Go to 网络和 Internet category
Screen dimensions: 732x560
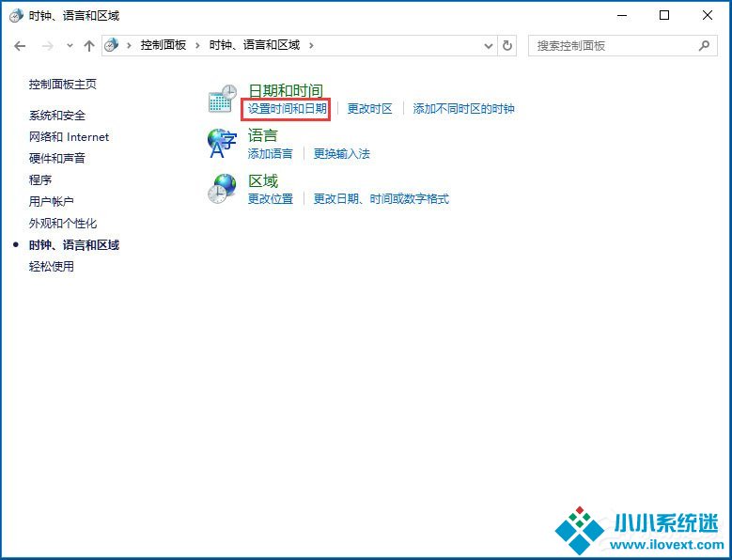click(70, 137)
